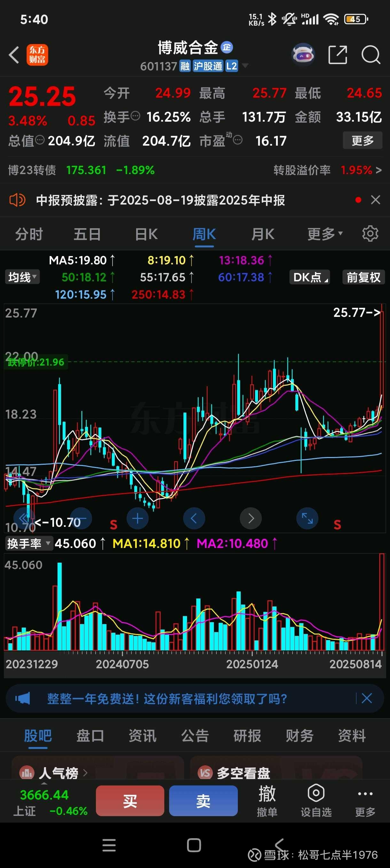Open chart settings gear icon

click(x=370, y=234)
